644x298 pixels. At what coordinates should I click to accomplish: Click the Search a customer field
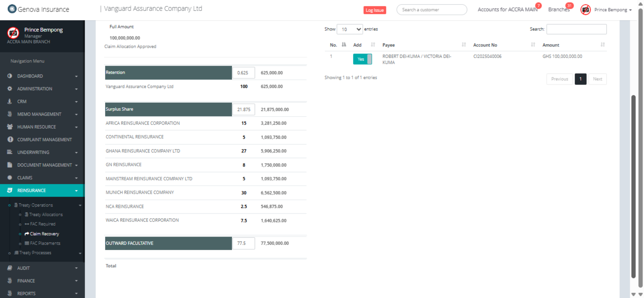tap(431, 10)
